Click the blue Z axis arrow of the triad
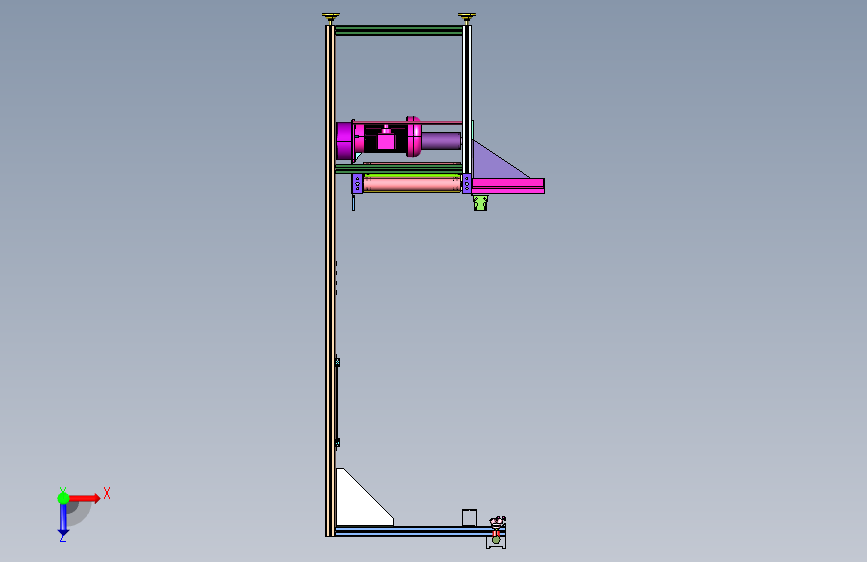 click(63, 520)
